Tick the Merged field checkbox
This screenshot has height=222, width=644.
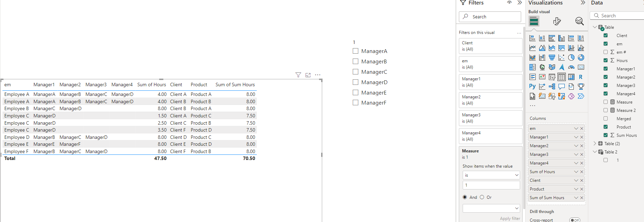point(606,118)
